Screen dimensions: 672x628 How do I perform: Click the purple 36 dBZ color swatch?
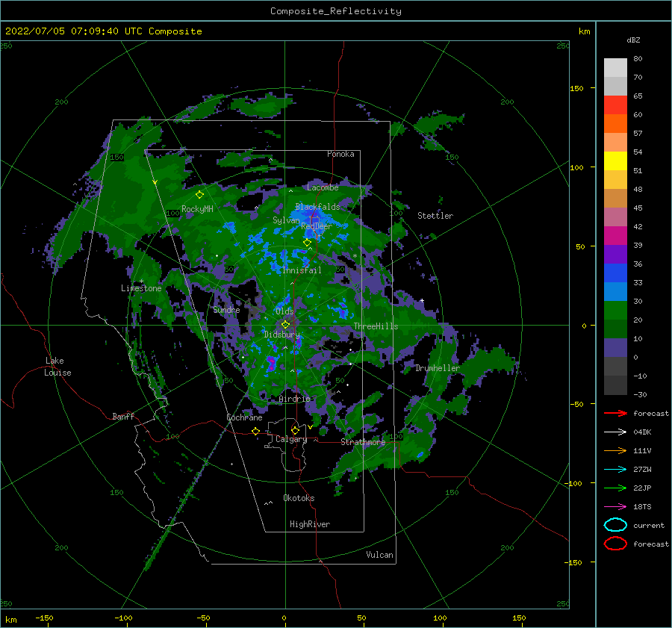615,254
